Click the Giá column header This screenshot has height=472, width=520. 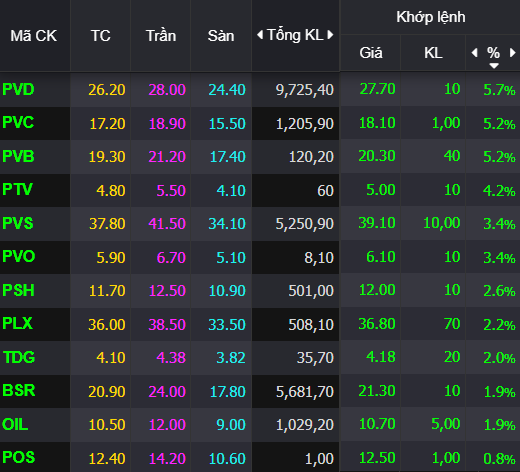371,53
